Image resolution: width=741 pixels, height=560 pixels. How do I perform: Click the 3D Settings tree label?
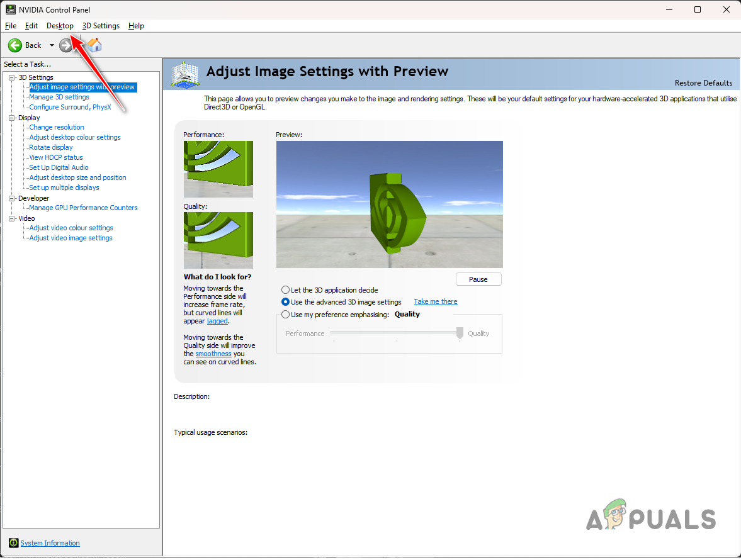click(x=35, y=77)
